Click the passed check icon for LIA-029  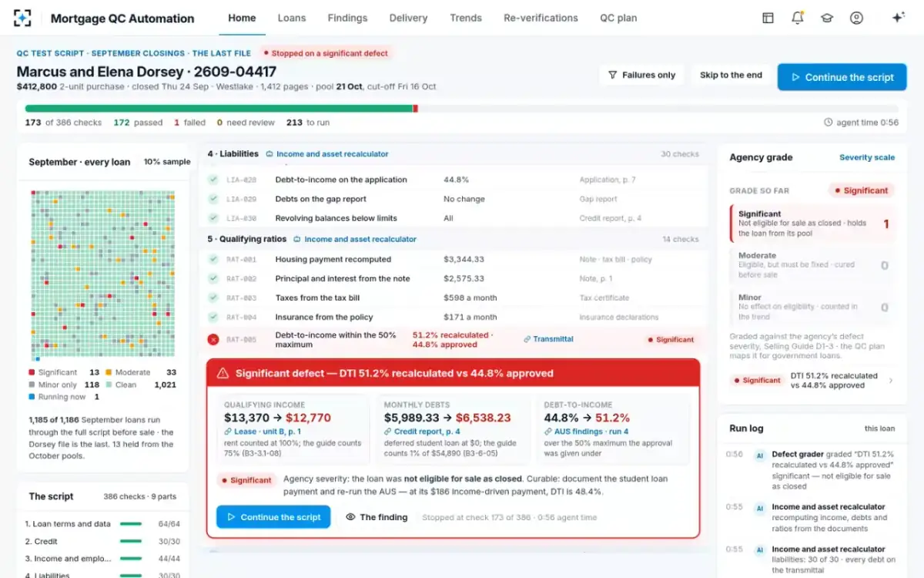point(213,199)
